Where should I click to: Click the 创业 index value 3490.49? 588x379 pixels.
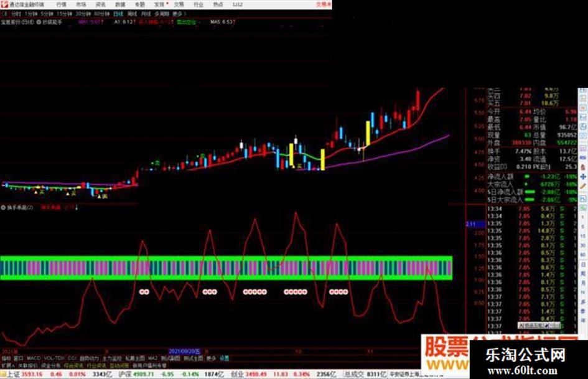[x=256, y=374]
